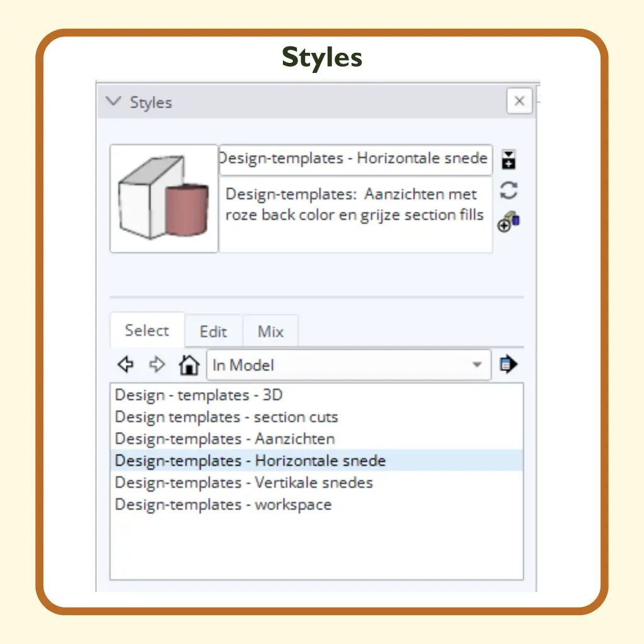Click the style description text box
The height and width of the screenshot is (644, 644).
356,215
